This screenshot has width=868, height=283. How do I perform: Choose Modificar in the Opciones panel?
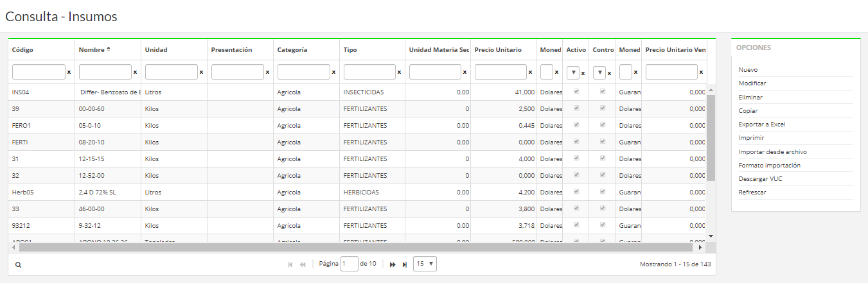point(752,83)
